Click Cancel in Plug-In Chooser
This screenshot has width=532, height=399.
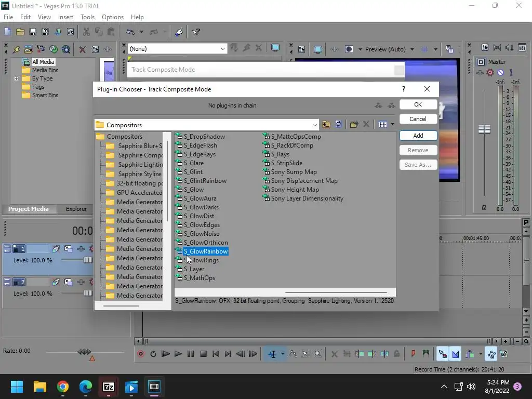418,119
